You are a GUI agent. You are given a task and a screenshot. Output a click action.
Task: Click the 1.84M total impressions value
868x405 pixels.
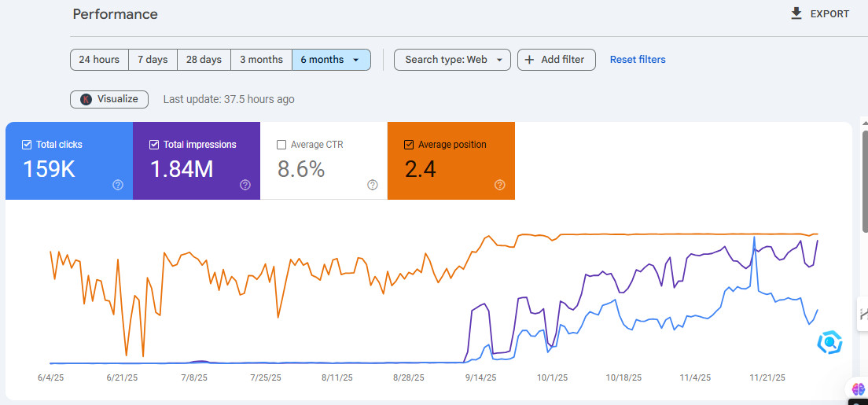(x=182, y=170)
